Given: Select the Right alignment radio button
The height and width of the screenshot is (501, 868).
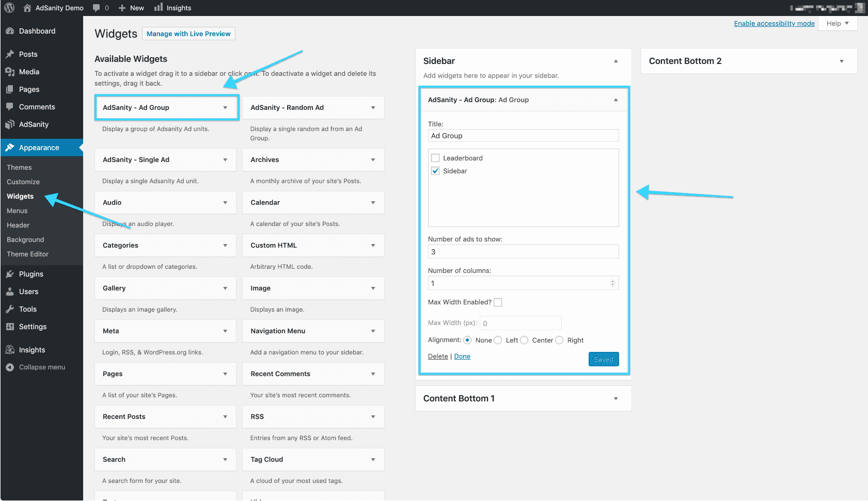Looking at the screenshot, I should coord(559,340).
